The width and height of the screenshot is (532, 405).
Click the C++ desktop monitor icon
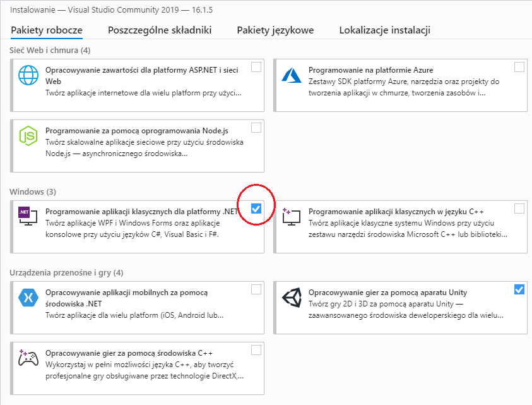point(292,217)
